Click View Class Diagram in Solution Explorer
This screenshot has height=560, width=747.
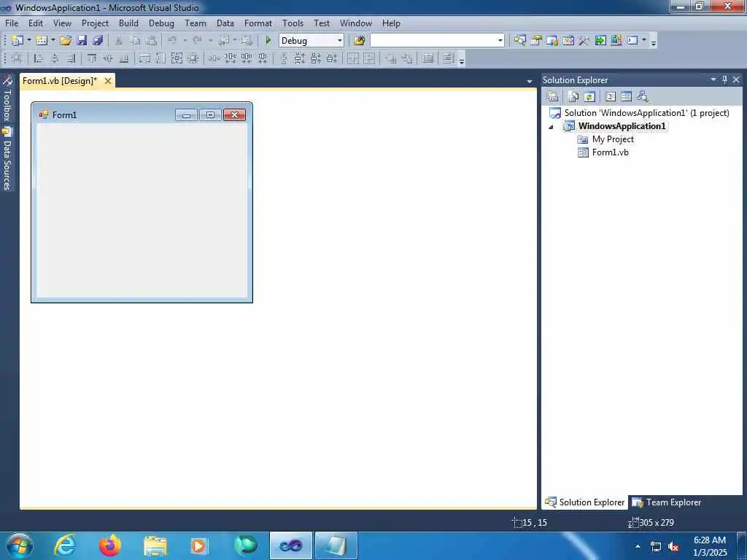[643, 97]
